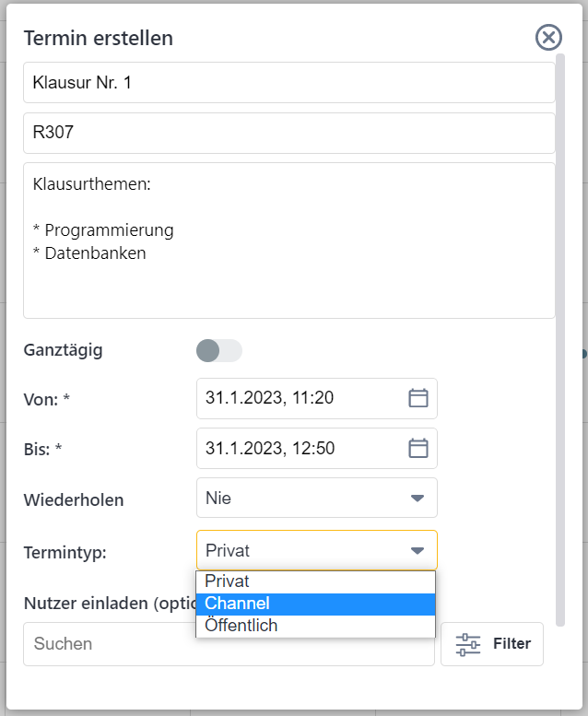Click the location field containing R307
This screenshot has height=716, width=588.
288,133
